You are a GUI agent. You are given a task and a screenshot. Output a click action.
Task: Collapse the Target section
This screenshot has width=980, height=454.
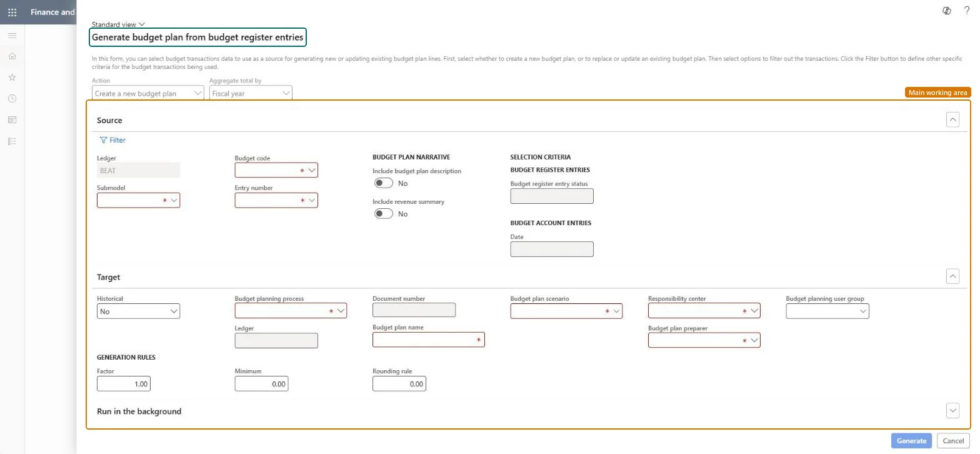pyautogui.click(x=953, y=276)
